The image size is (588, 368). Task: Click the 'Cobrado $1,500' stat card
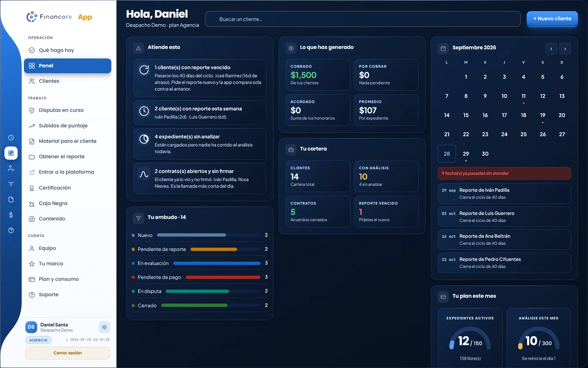[x=318, y=75]
